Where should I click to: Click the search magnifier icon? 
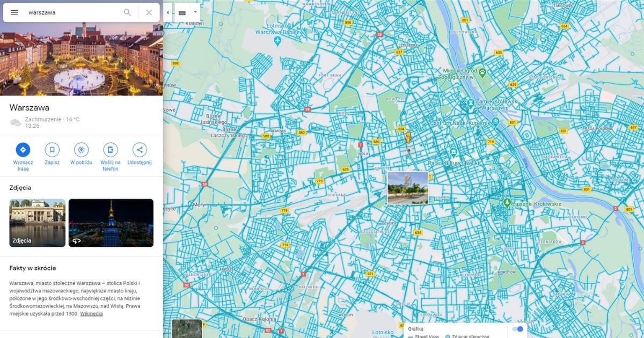click(127, 12)
